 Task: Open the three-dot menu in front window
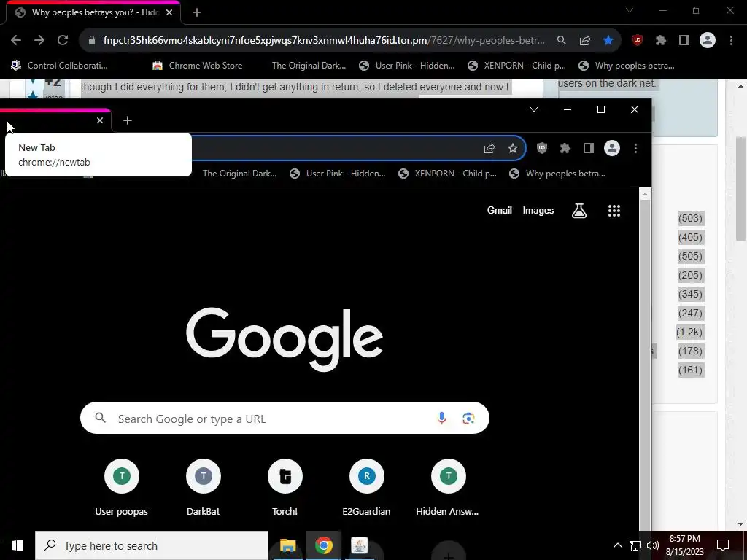tap(635, 149)
